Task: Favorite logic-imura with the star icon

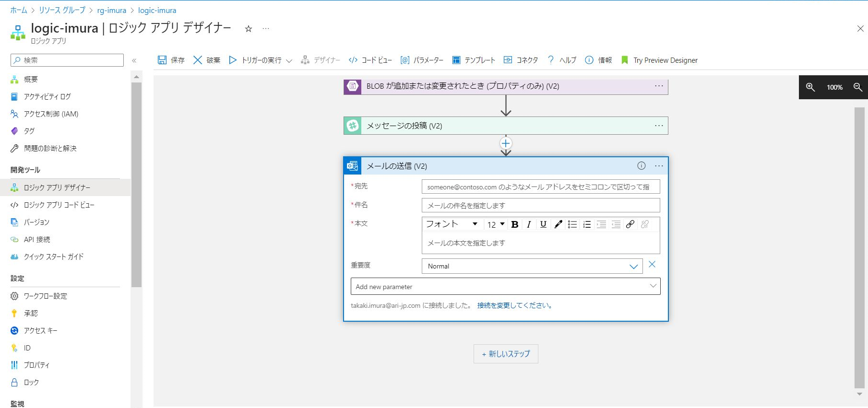Action: [x=249, y=29]
